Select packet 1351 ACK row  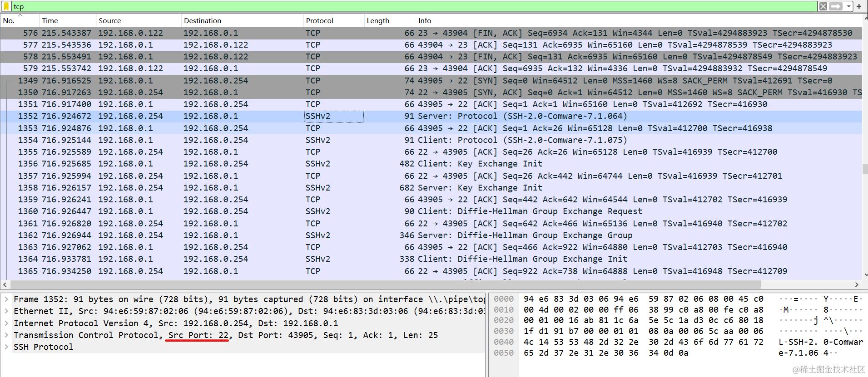431,104
